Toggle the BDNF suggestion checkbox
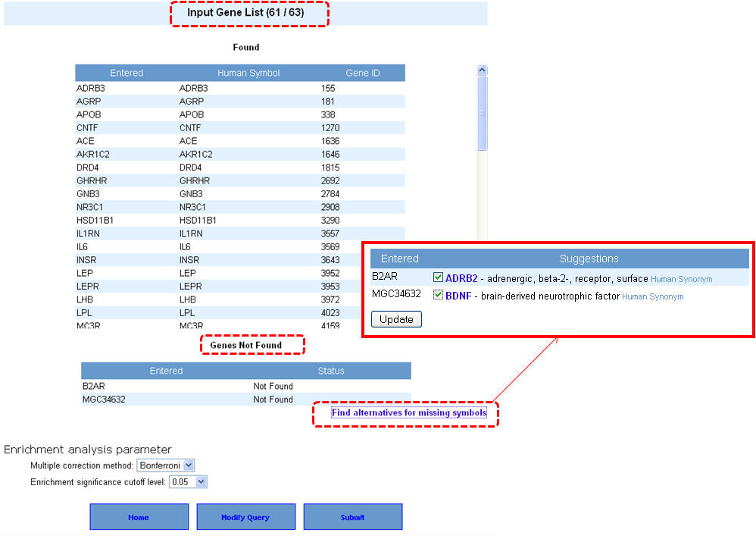Image resolution: width=756 pixels, height=536 pixels. tap(438, 294)
